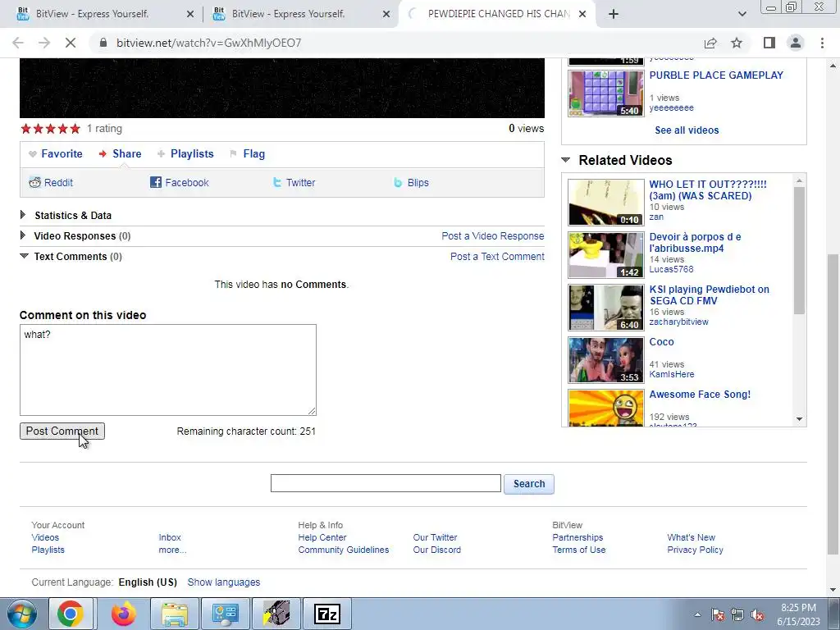Click the Post Comment button

[x=62, y=431]
